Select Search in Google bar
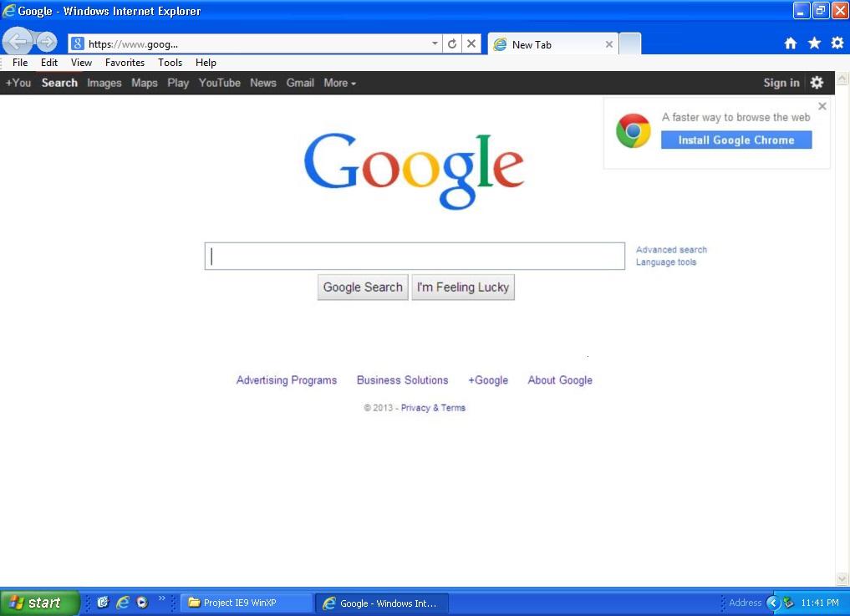The image size is (850, 616). 59,83
